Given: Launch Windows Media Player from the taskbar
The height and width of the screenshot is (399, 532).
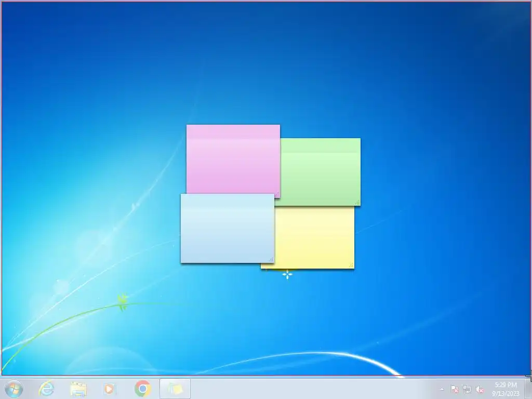Looking at the screenshot, I should pos(109,389).
